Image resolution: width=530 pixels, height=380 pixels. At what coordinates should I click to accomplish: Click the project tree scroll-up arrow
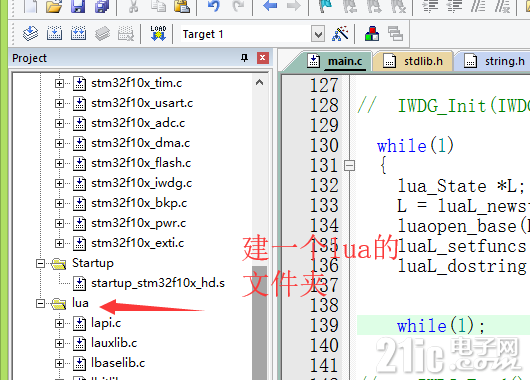click(x=260, y=82)
